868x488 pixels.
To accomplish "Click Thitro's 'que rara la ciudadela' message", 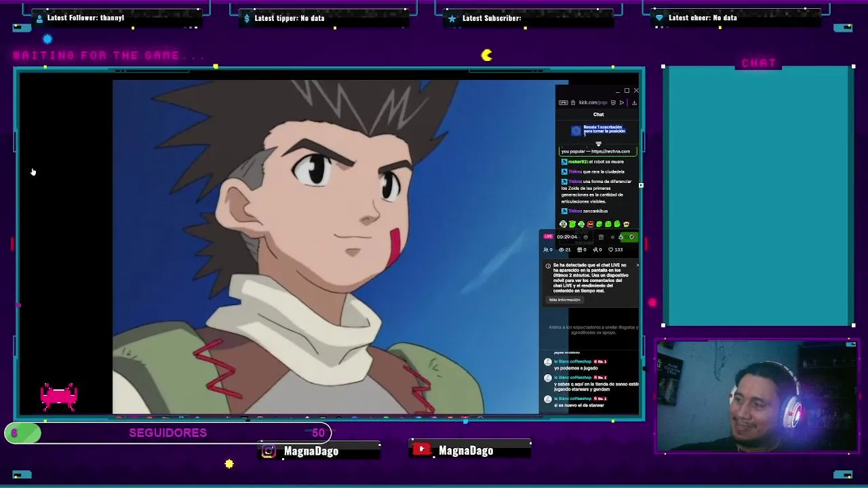I will coord(593,171).
